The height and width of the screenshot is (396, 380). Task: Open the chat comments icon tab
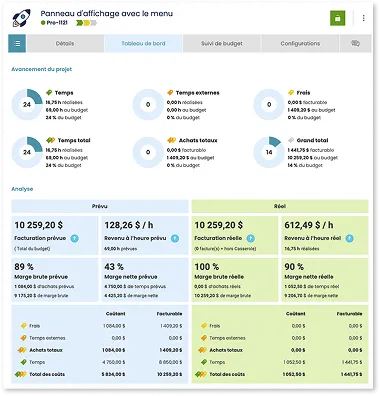click(356, 44)
